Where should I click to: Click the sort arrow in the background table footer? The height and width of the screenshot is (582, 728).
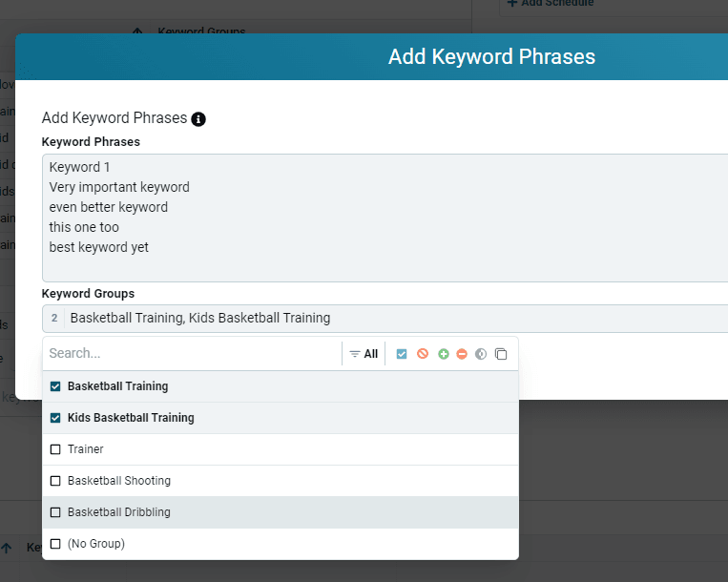[7, 548]
